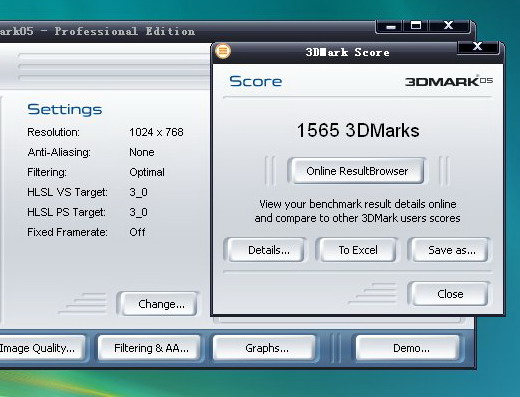Screen dimensions: 520x397
Task: Open the Image Quality... tool
Action: (x=39, y=348)
